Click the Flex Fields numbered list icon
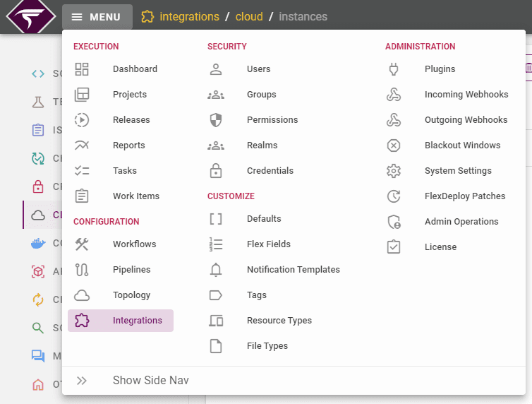532x404 pixels. tap(216, 244)
